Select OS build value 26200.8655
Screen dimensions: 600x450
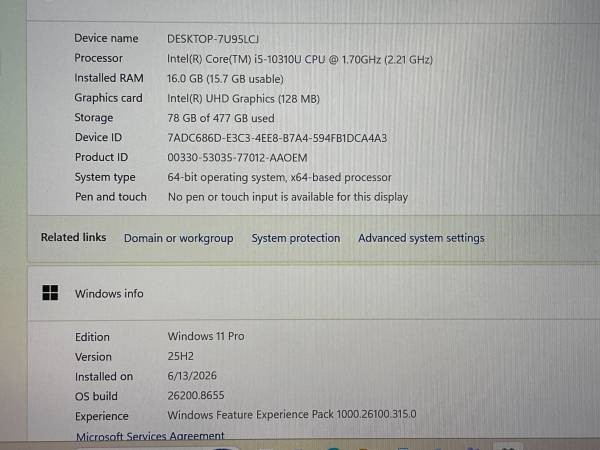196,395
